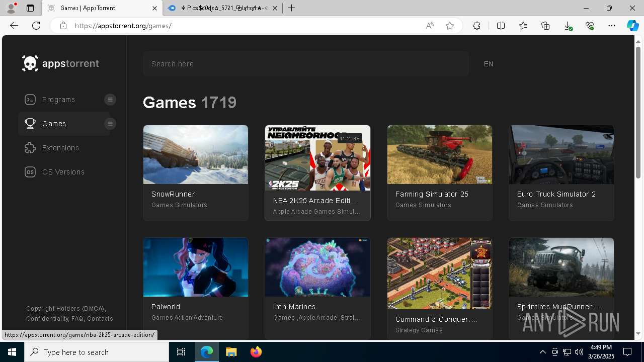Open Settings and more ellipsis menu

612,26
